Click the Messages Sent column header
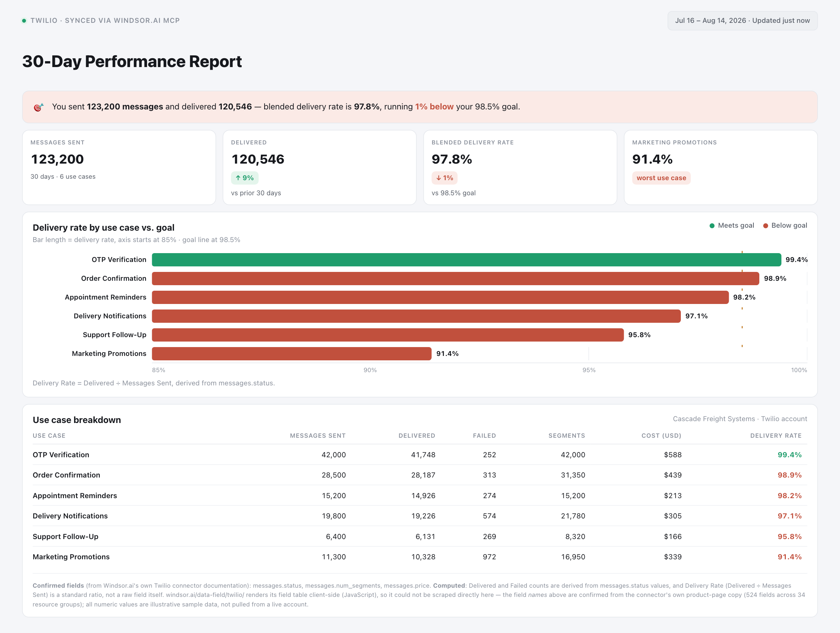The width and height of the screenshot is (840, 633). click(x=318, y=436)
